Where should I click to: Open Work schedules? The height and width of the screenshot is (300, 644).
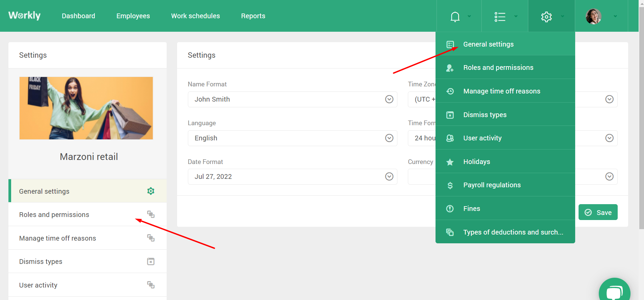pos(196,16)
